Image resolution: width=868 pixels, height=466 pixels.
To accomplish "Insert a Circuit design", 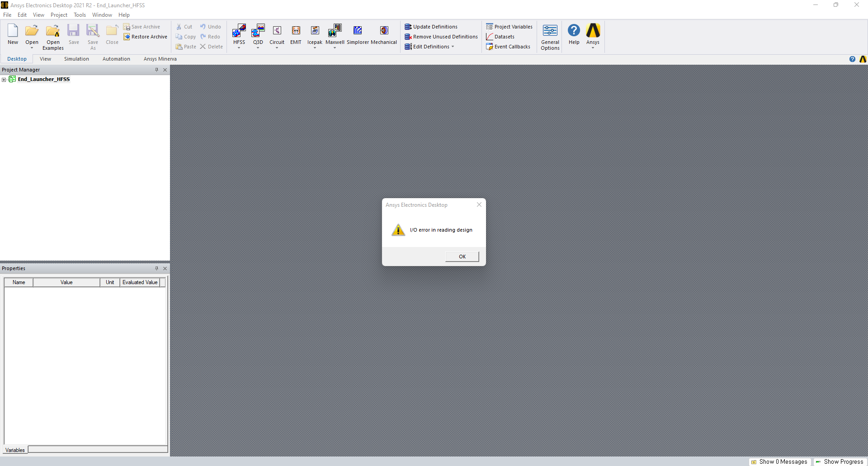I will coord(277,34).
